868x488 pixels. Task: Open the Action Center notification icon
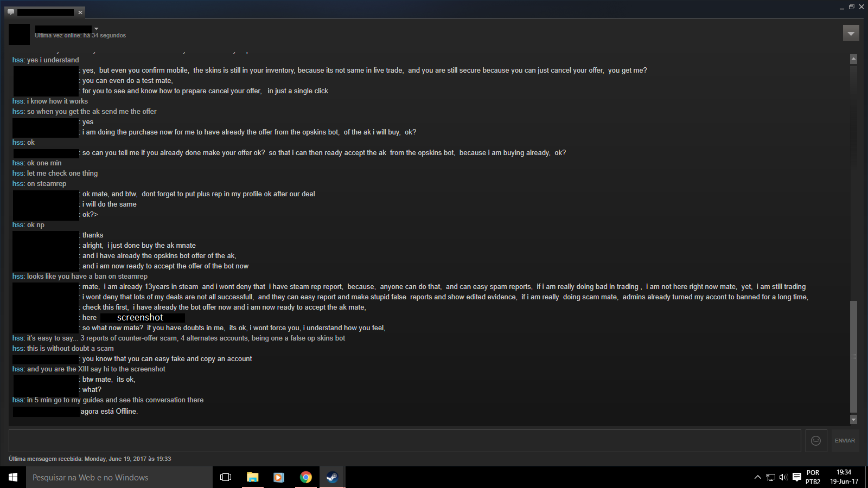797,477
